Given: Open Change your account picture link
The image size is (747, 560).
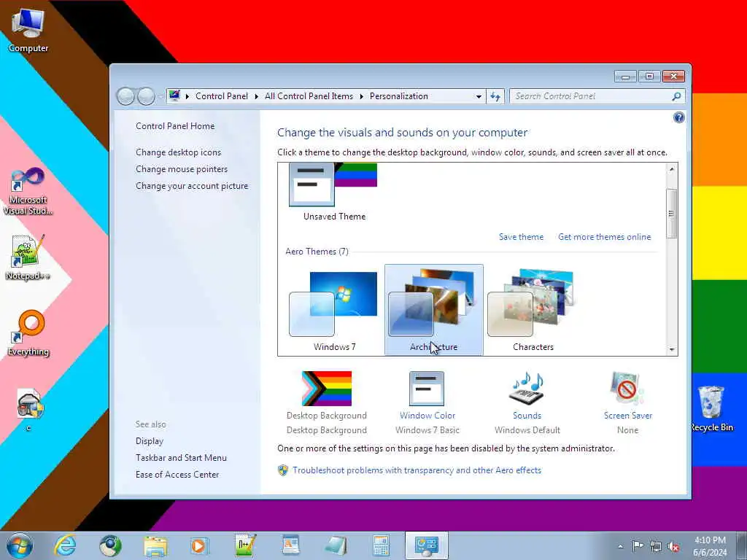Looking at the screenshot, I should pos(192,186).
